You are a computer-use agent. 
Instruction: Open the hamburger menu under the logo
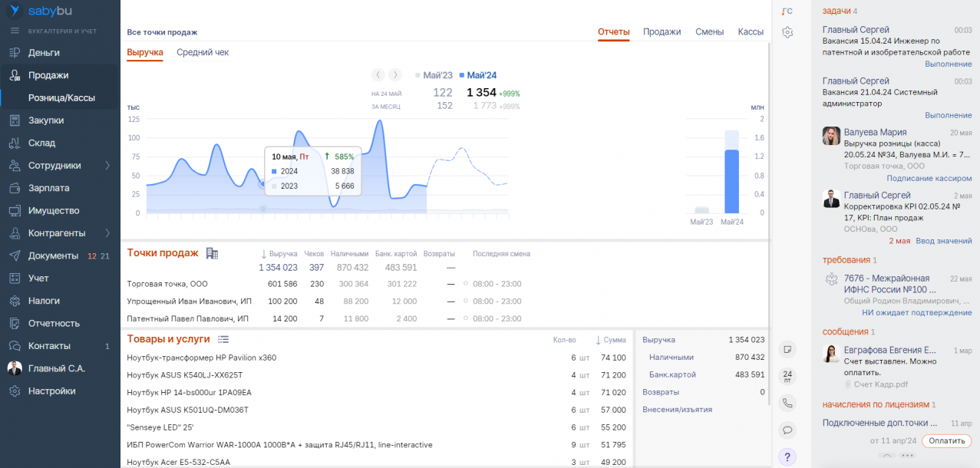pyautogui.click(x=15, y=31)
